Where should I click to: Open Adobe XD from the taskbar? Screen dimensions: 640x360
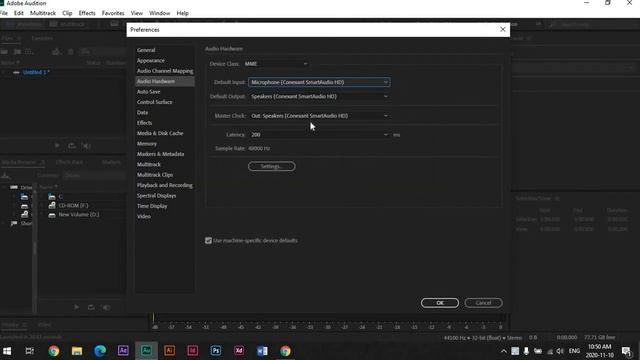(x=239, y=351)
